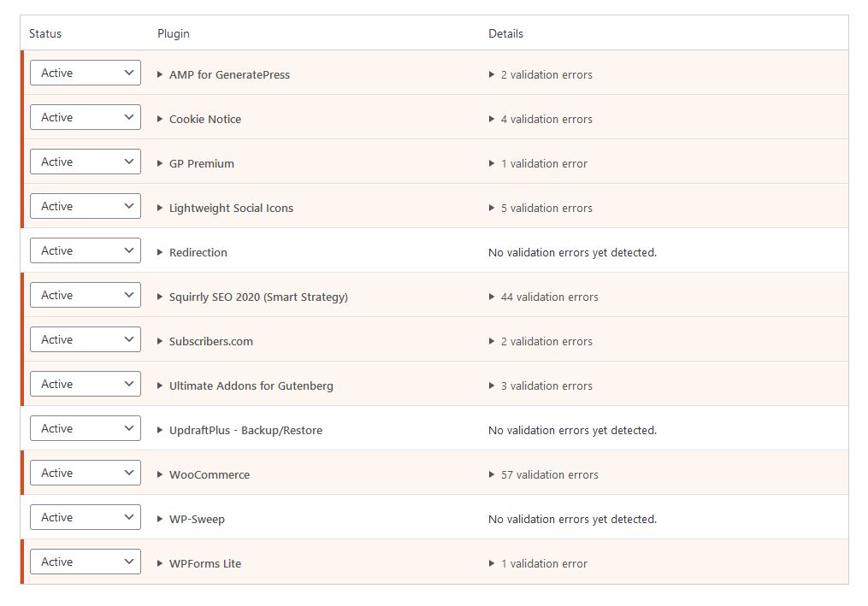Show the 1 validation error for WPForms Lite
Image resolution: width=868 pixels, height=606 pixels.
point(538,564)
